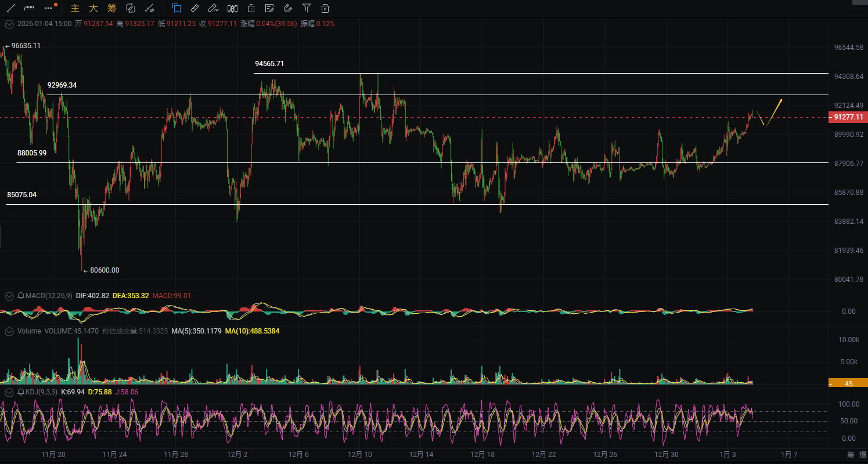
Task: Toggle magnet snap mode
Action: click(x=288, y=8)
